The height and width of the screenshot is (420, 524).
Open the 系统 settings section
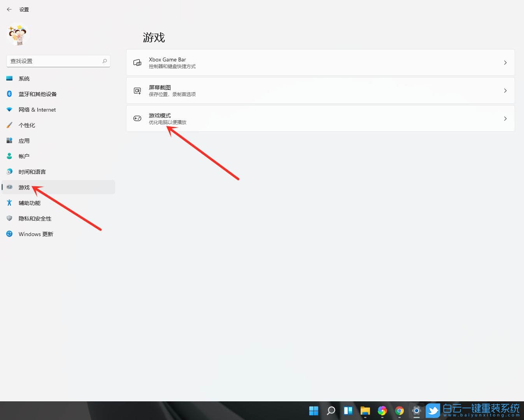pyautogui.click(x=24, y=78)
